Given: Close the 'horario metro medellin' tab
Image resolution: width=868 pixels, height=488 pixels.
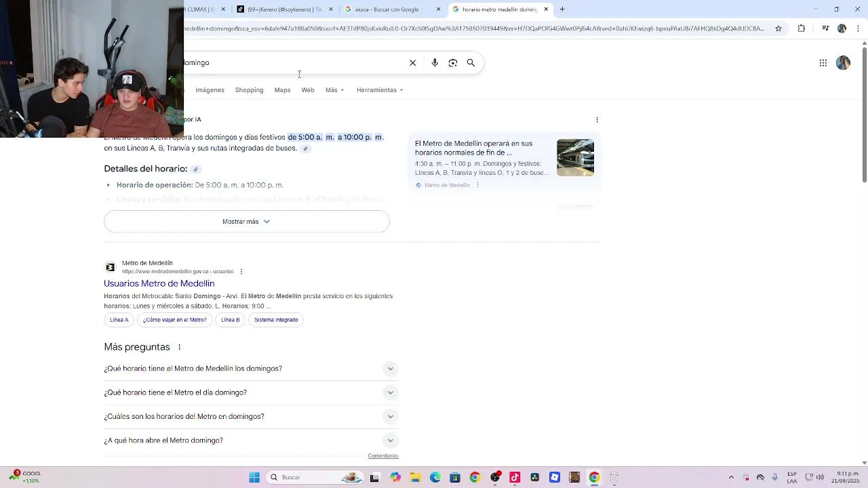Looking at the screenshot, I should tap(546, 9).
